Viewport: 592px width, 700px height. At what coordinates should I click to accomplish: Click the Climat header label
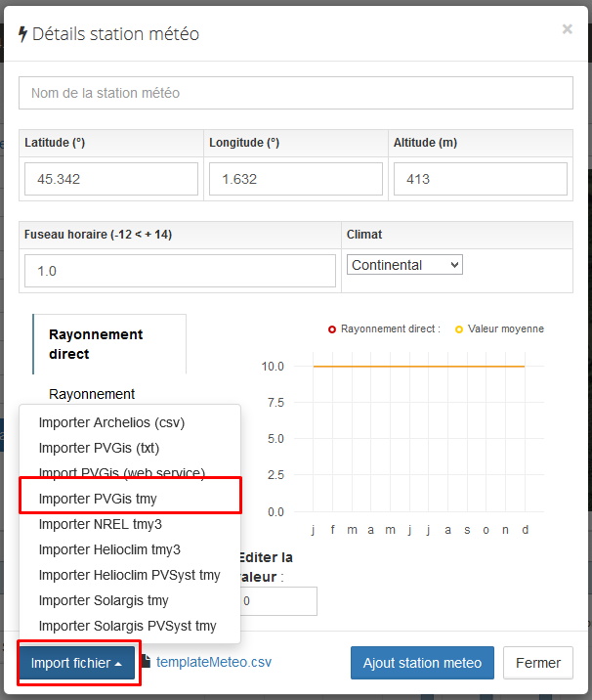point(364,235)
